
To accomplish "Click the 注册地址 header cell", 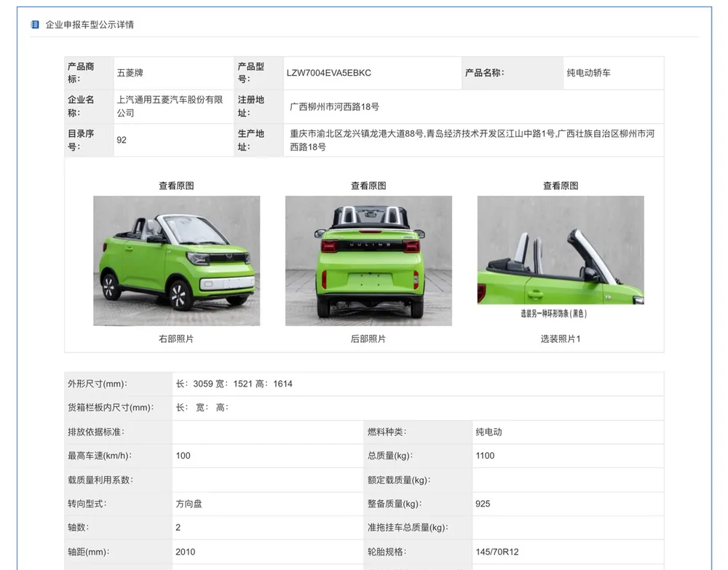I will coord(258,106).
